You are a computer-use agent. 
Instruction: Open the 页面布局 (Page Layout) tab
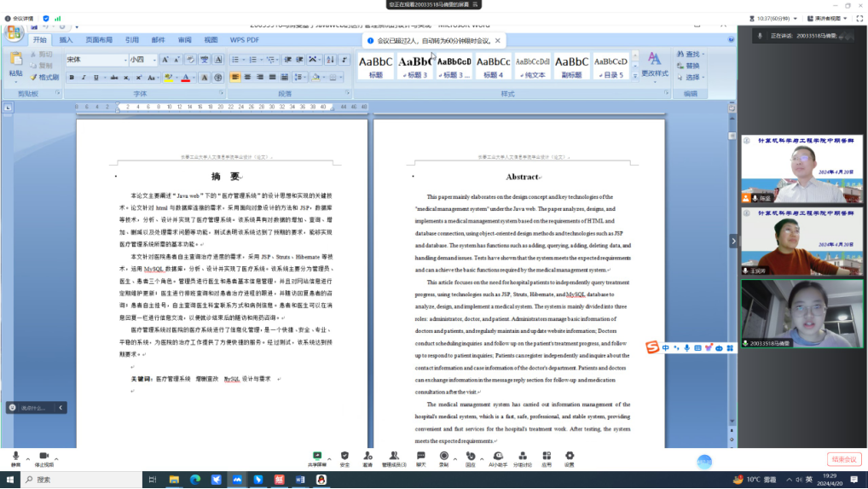click(98, 39)
